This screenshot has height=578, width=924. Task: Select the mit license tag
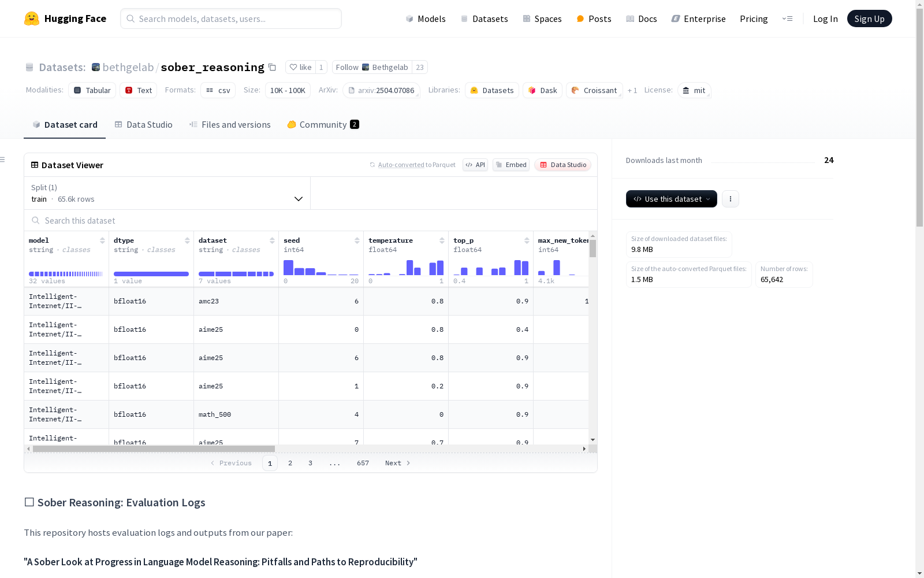coord(694,90)
